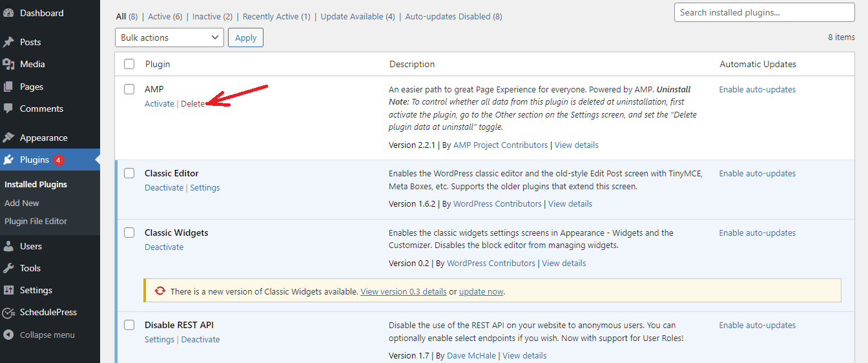
Task: Click the Apply button
Action: point(245,37)
